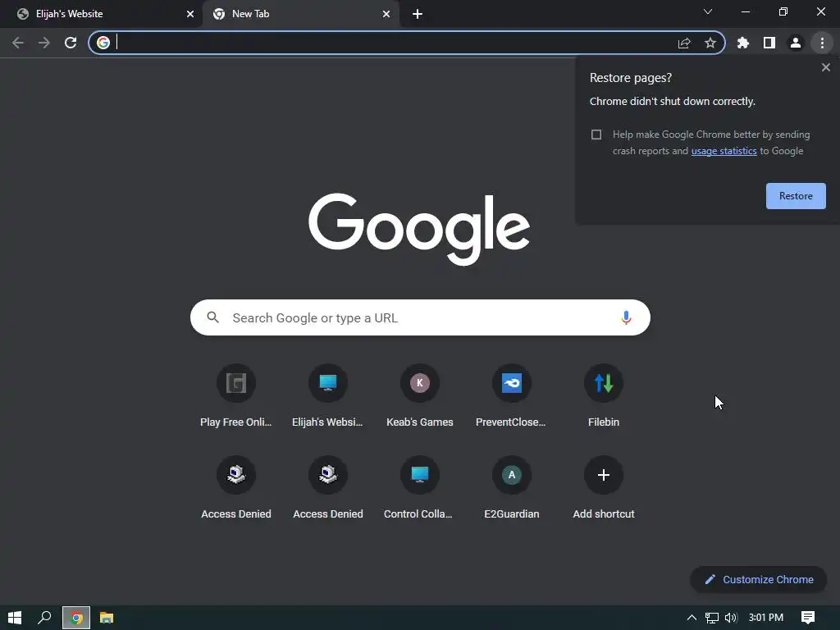
Task: Open PreventClose... shortcut tile
Action: coord(512,396)
